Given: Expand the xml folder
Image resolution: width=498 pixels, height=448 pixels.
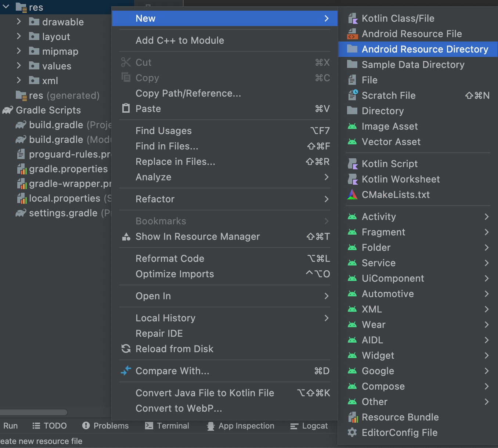Looking at the screenshot, I should click(x=19, y=80).
